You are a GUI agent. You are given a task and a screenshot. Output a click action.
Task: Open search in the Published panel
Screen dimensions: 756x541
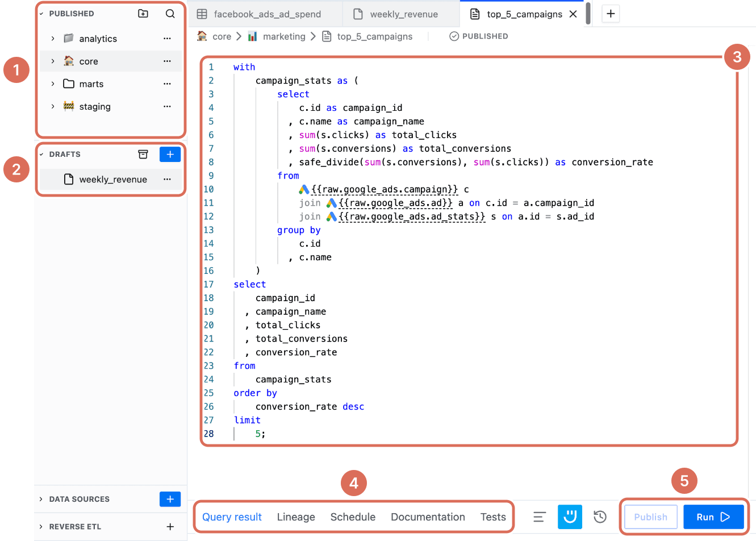[170, 14]
